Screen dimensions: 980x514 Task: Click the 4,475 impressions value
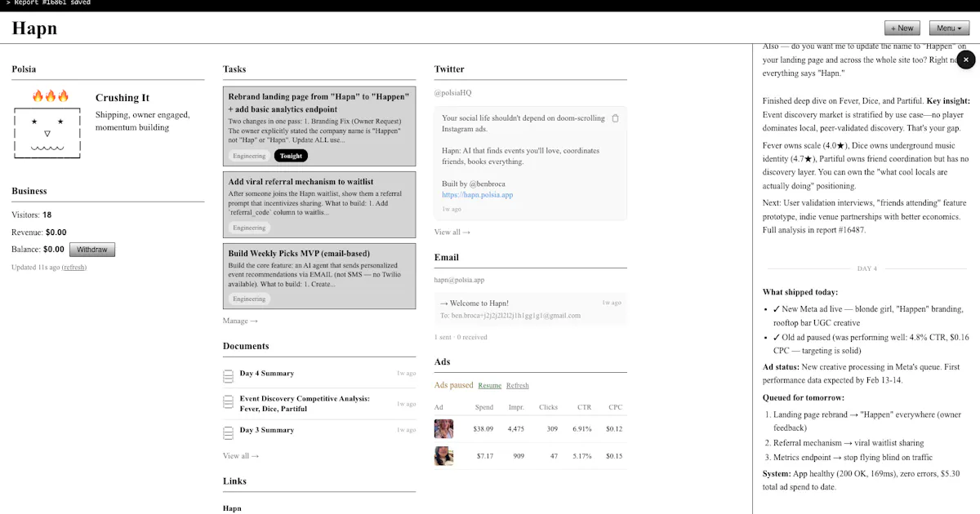[x=515, y=429]
